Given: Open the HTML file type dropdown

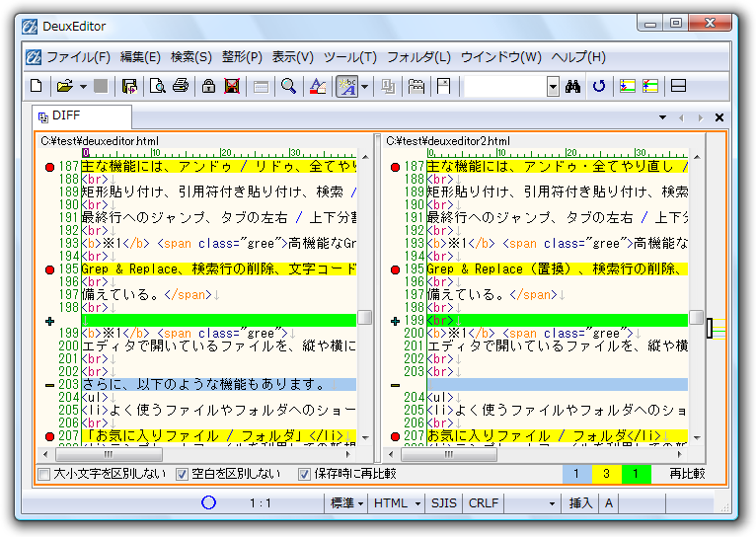Looking at the screenshot, I should [397, 503].
